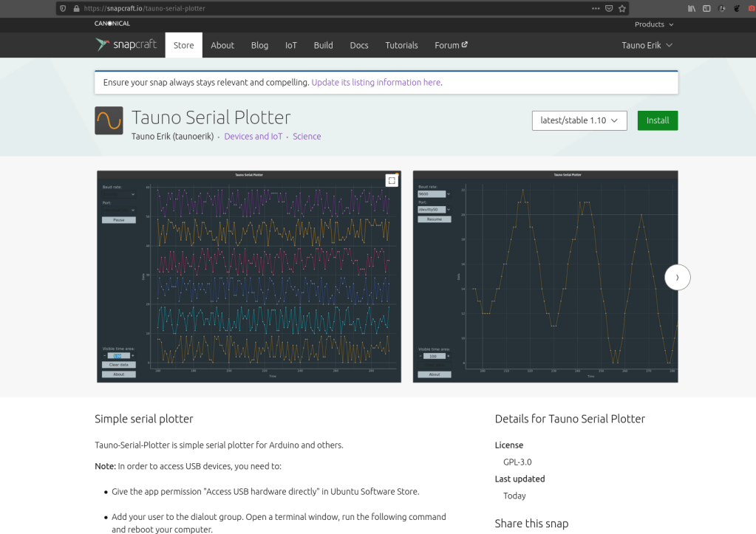The image size is (756, 534).
Task: Click the second screenshot with sine wave plot
Action: 545,276
